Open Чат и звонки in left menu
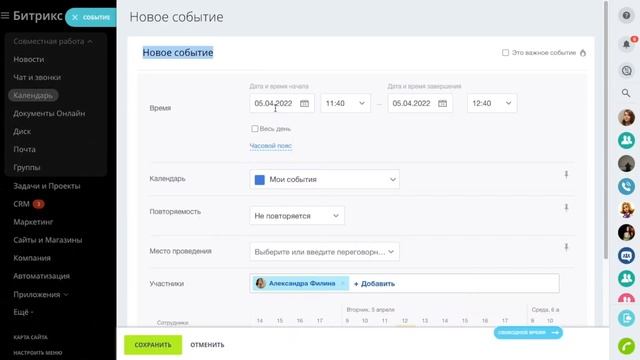Viewport: 640px width, 360px height. pyautogui.click(x=37, y=78)
